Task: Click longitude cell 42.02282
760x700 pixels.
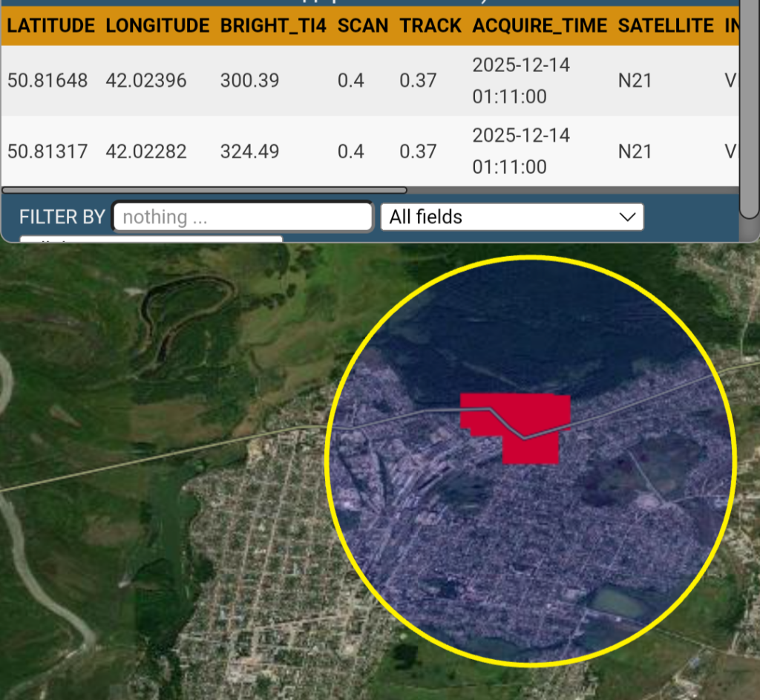Action: coord(146,151)
